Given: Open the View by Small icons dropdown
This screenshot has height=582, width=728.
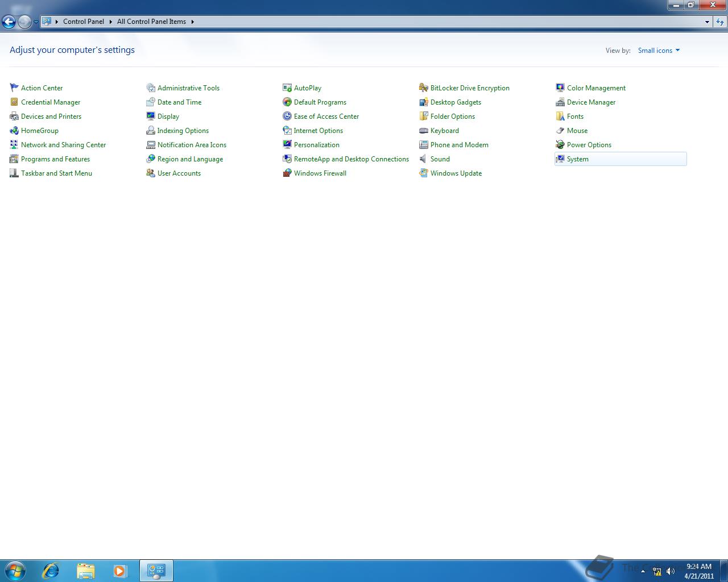Looking at the screenshot, I should (x=659, y=51).
